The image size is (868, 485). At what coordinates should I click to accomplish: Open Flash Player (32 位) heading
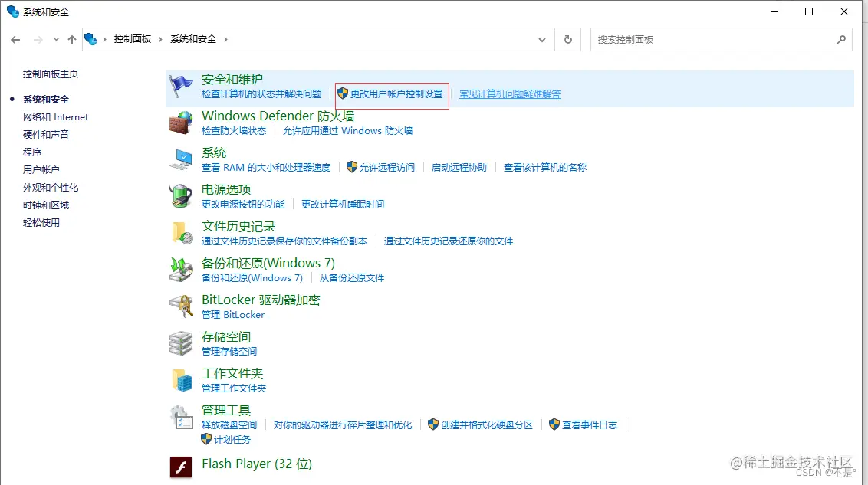(257, 464)
